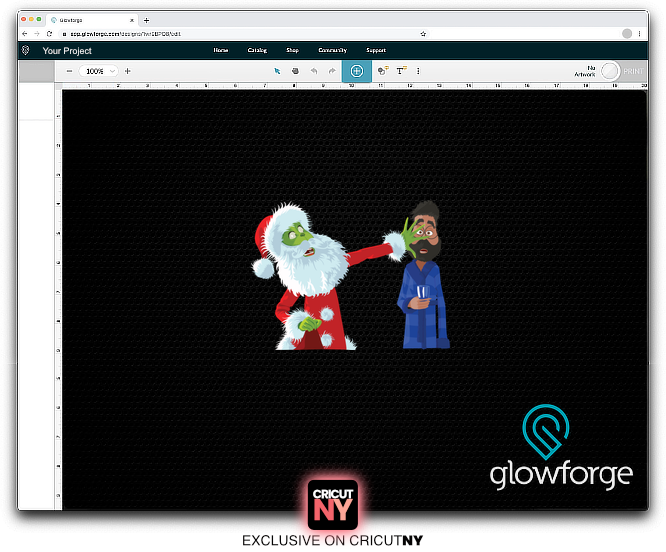Open the Home menu item
Image resolution: width=666 pixels, height=552 pixels.
click(221, 50)
